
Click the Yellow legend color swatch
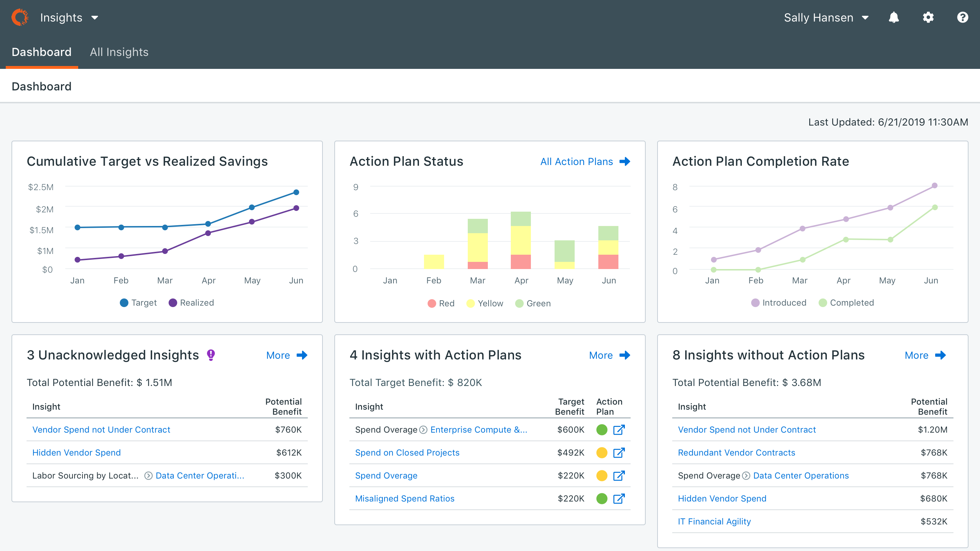471,303
